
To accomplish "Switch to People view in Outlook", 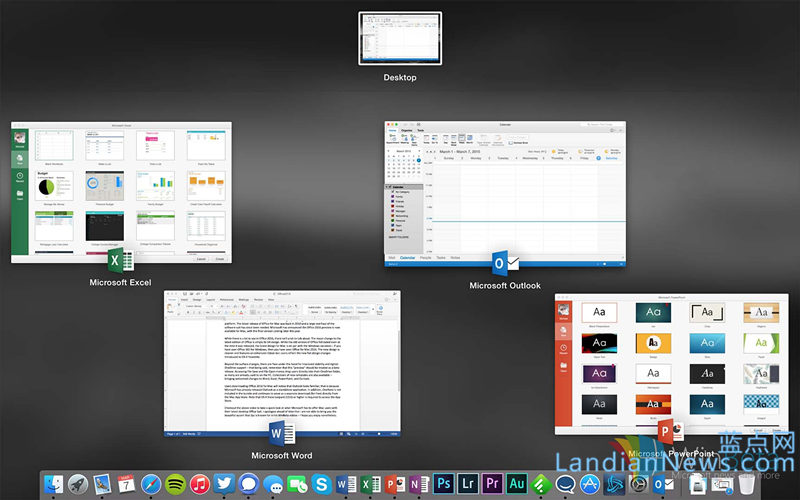I will (x=426, y=258).
